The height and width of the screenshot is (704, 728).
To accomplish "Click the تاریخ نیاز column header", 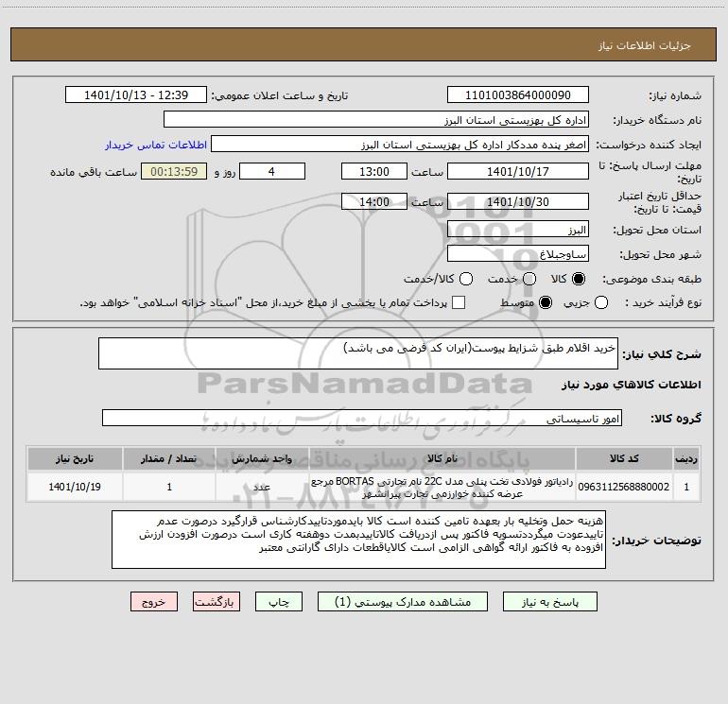I will [x=75, y=458].
